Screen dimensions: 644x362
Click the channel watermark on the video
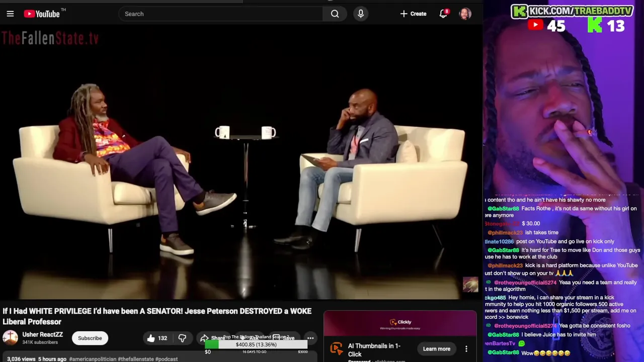coord(470,285)
